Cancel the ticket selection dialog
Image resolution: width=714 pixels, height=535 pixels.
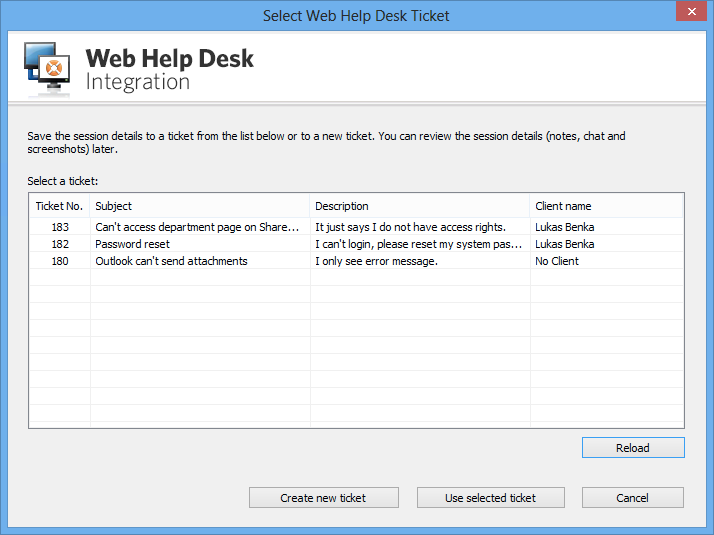[632, 498]
